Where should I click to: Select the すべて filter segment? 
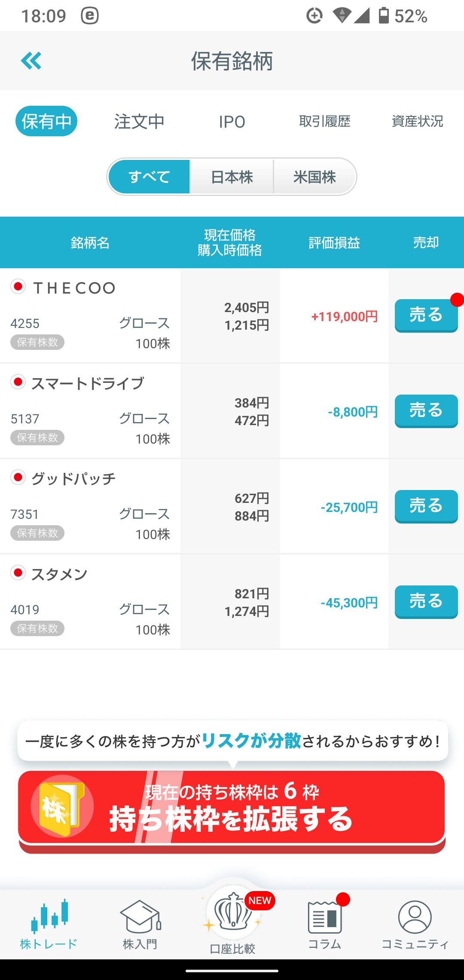pyautogui.click(x=149, y=177)
